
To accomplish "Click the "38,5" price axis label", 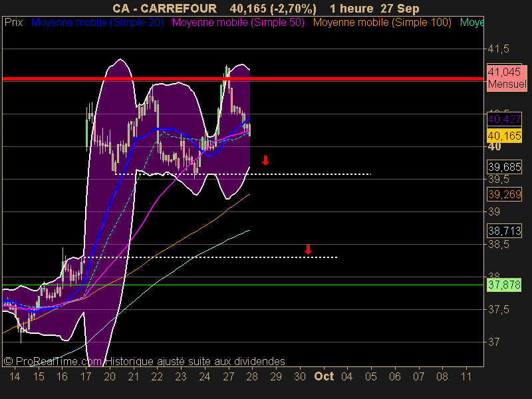I will click(x=498, y=244).
